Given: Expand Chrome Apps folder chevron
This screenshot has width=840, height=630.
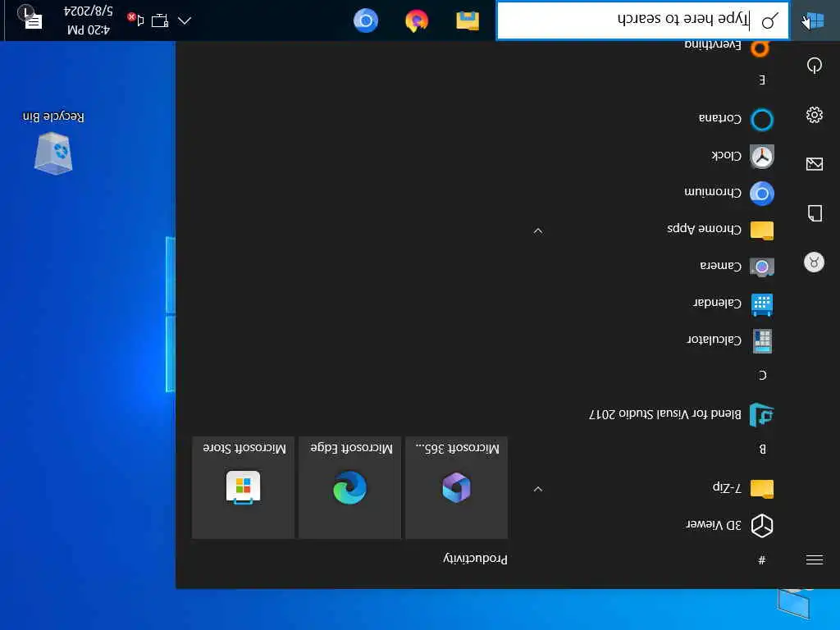Looking at the screenshot, I should point(538,231).
